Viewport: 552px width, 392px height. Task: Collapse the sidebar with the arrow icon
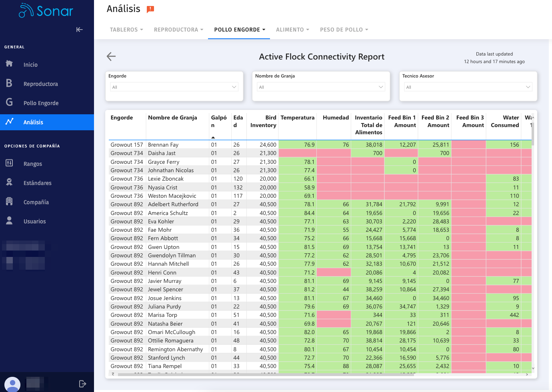point(80,30)
